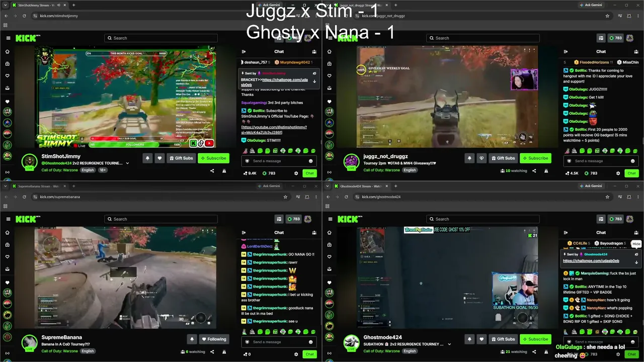Open Browse icon in StimShotJimmy window sidebar
Image resolution: width=644 pixels, height=362 pixels.
pyautogui.click(x=8, y=63)
